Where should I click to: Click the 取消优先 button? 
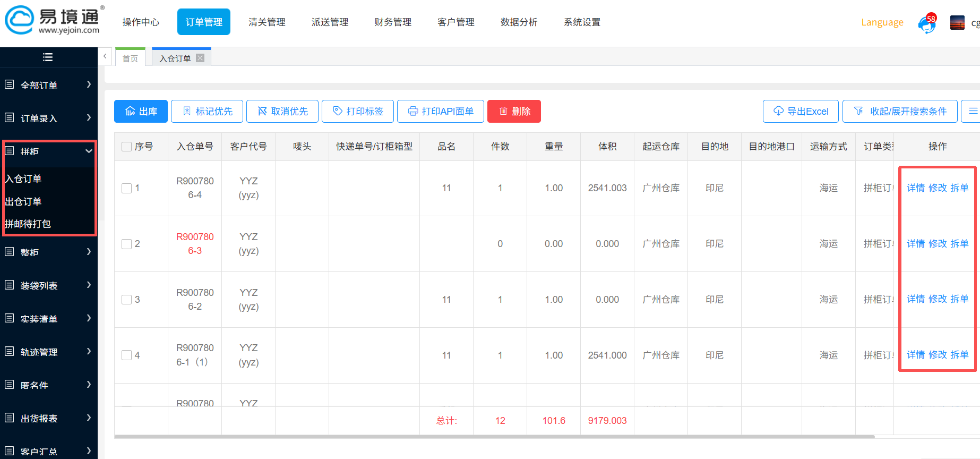282,111
